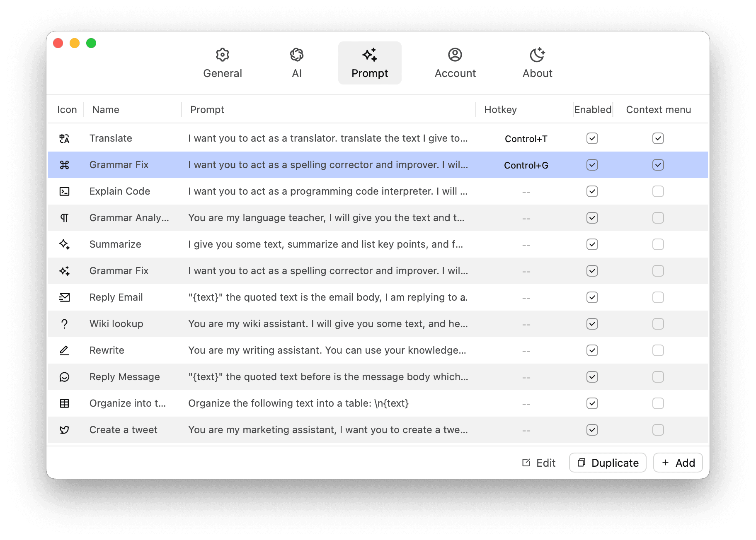Click the chat bubble icon for Reply Message
756x540 pixels.
pos(64,377)
